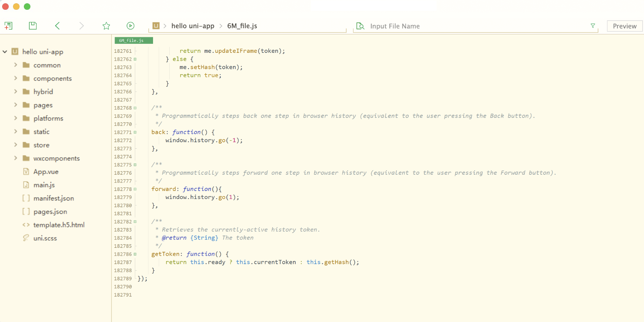Go back with the left arrow icon
644x322 pixels.
click(x=57, y=26)
